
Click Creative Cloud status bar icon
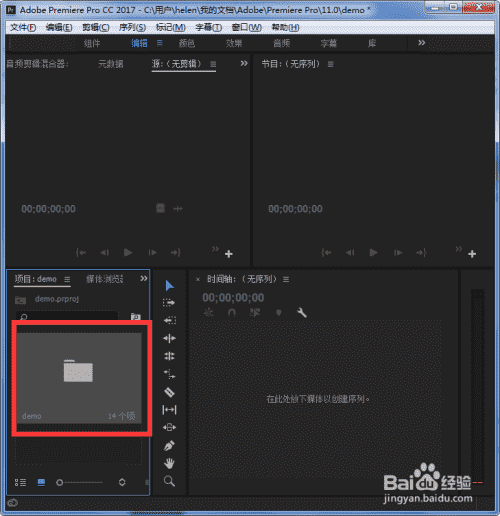pos(12,502)
